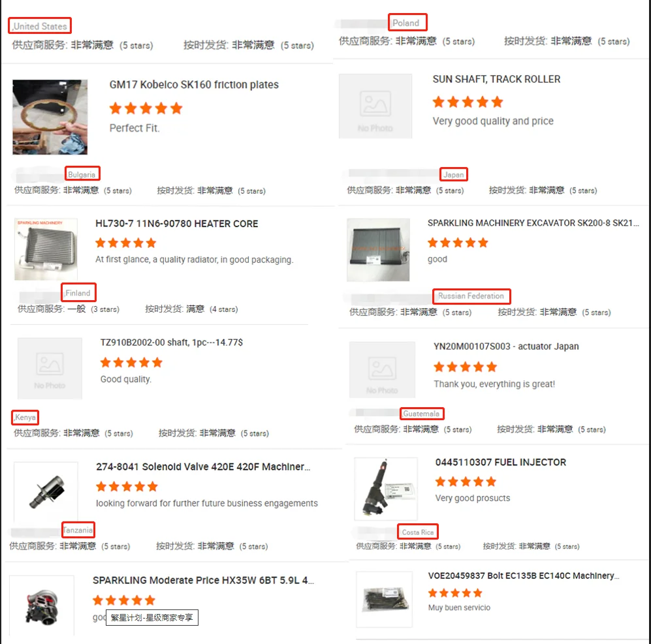Open the HX35W turbocharger product image
Viewport: 651px width, 644px height.
[x=42, y=606]
